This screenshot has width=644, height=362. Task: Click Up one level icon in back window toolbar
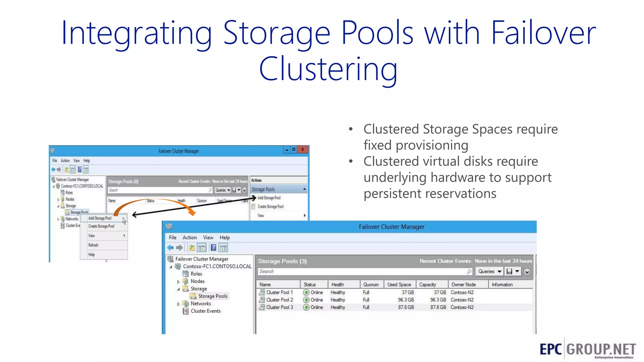coord(66,170)
